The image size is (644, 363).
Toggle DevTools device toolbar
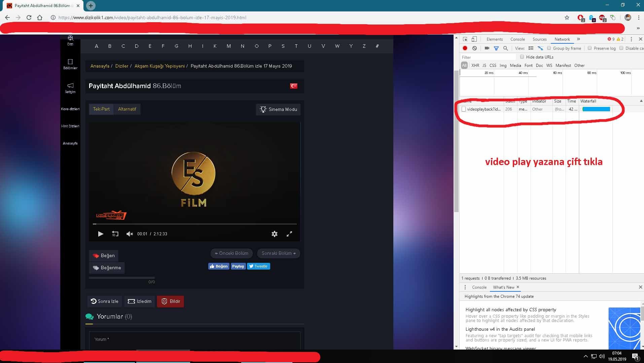[474, 39]
